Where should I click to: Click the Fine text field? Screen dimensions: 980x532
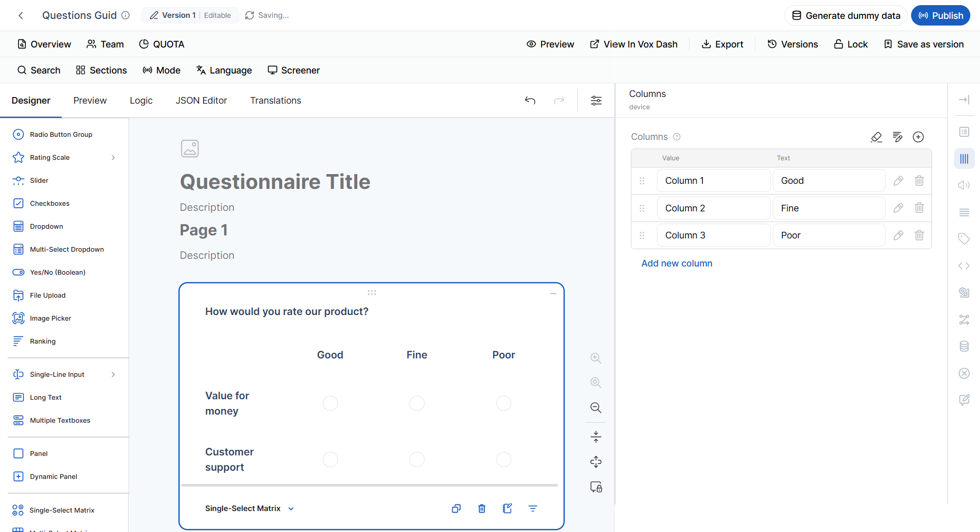(829, 208)
